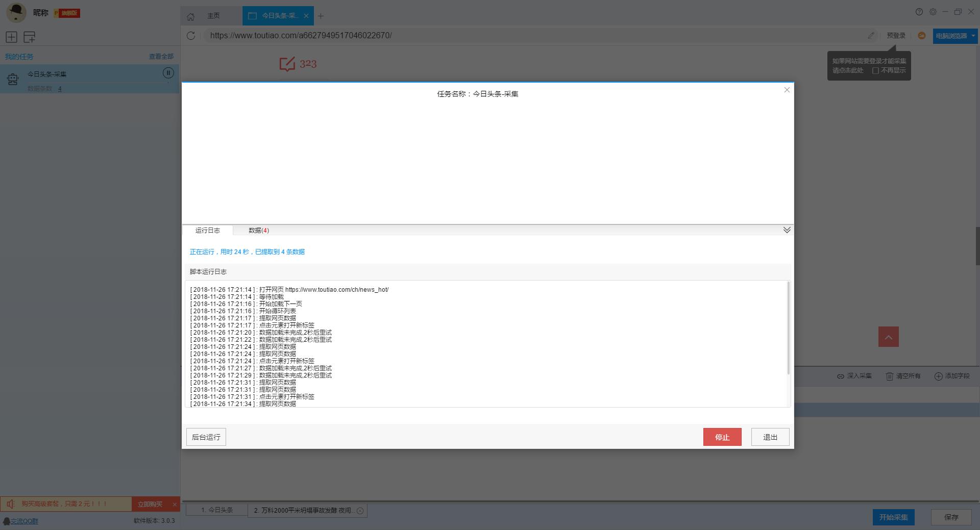Viewport: 980px width, 530px height.
Task: Close the 今日头条-采 browser tab
Action: pyautogui.click(x=306, y=16)
